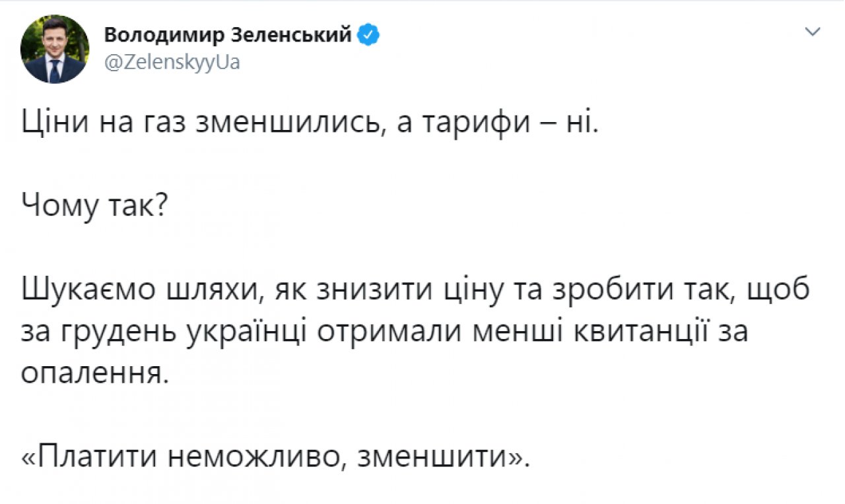This screenshot has height=504, width=845.
Task: Open the Володимир Зеленський display name
Action: click(228, 35)
